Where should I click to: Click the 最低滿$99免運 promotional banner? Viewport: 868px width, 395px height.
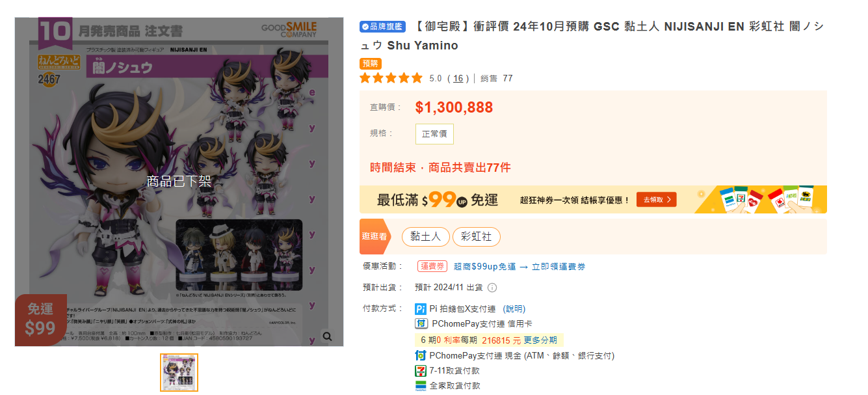tap(593, 199)
